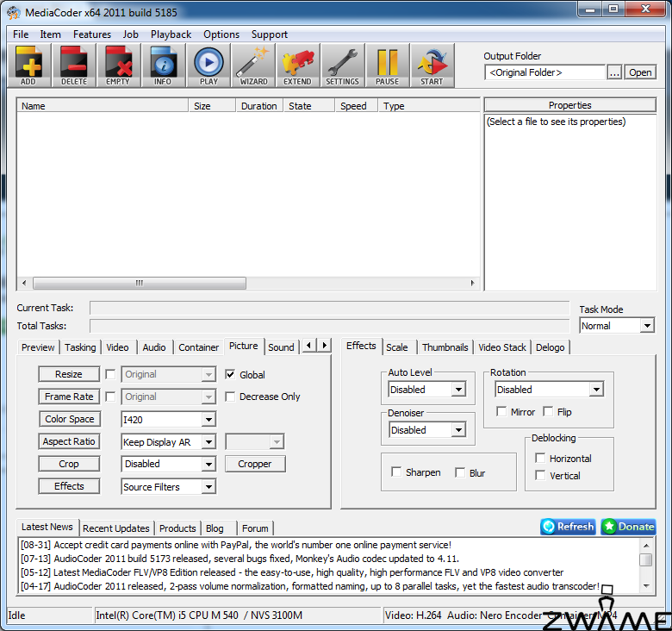672x631 pixels.
Task: Open SETTINGS wrench icon
Action: pos(342,66)
